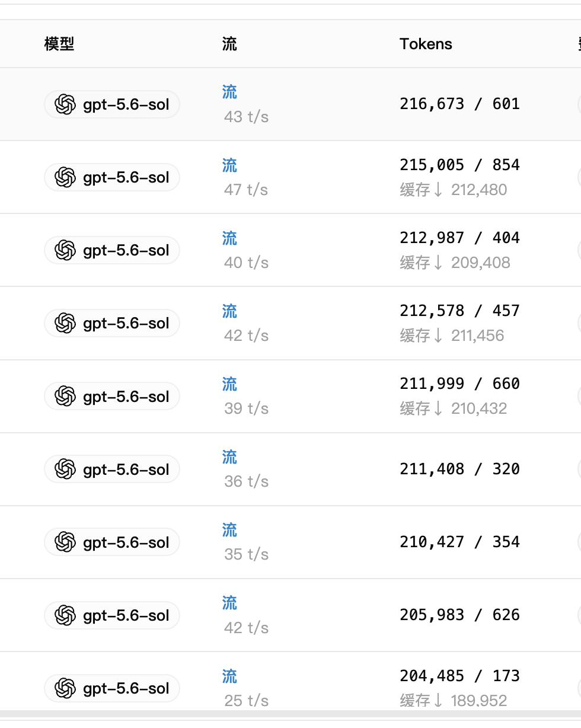
Task: Click the OpenAI logo in the 212,578 tokens row
Action: click(65, 324)
